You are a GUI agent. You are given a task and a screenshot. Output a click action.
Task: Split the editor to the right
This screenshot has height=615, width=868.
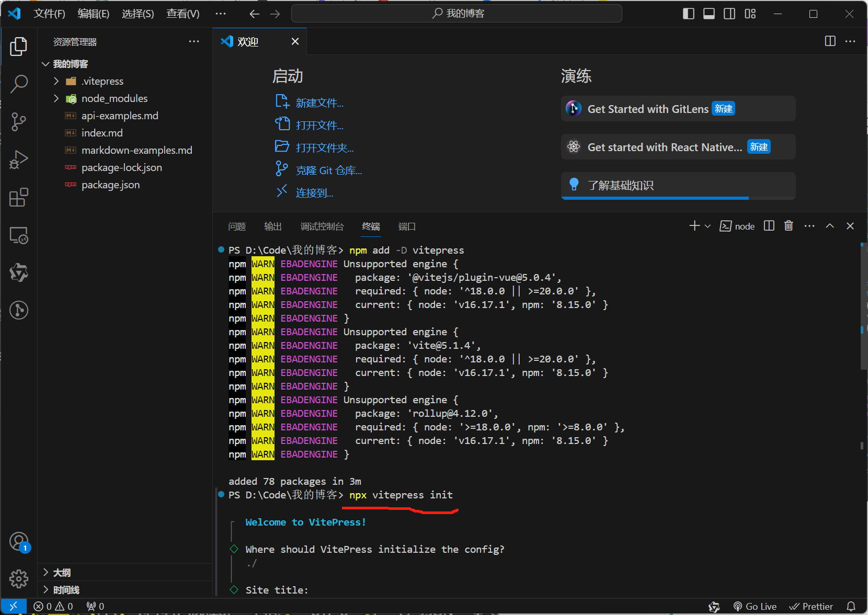pos(830,41)
